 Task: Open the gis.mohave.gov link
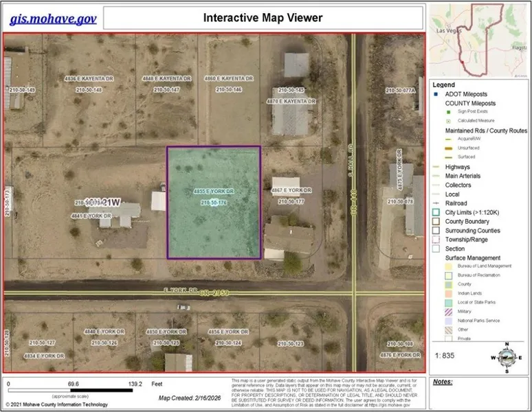tap(52, 19)
